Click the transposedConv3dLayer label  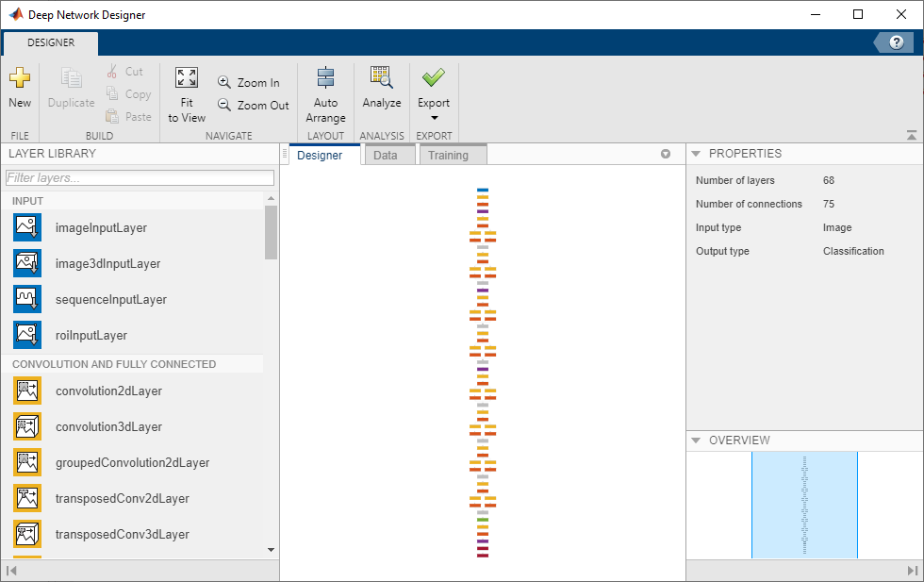(123, 534)
